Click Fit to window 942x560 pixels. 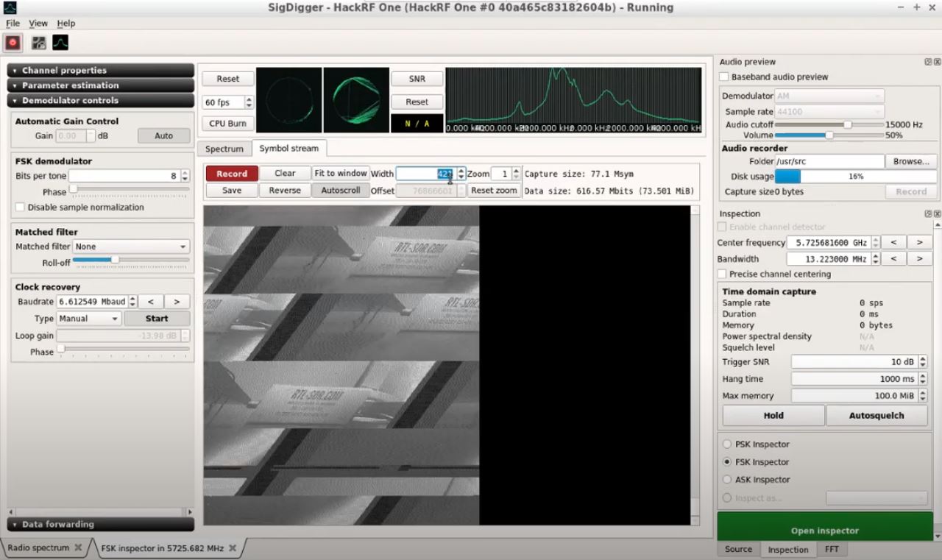click(x=341, y=174)
